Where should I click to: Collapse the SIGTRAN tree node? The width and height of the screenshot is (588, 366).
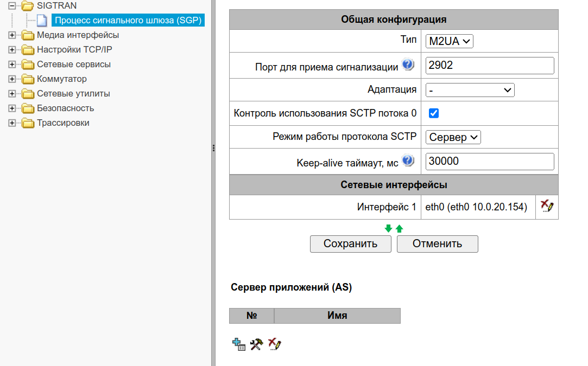click(x=12, y=5)
